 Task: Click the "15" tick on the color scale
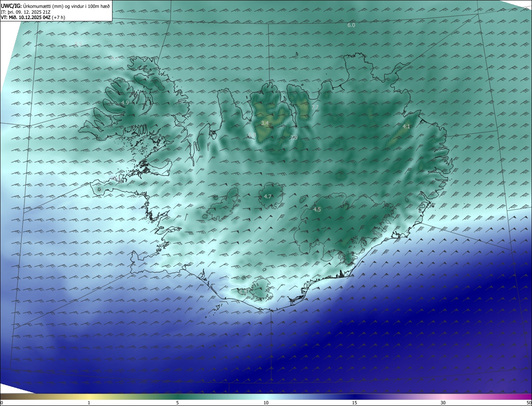[355, 403]
